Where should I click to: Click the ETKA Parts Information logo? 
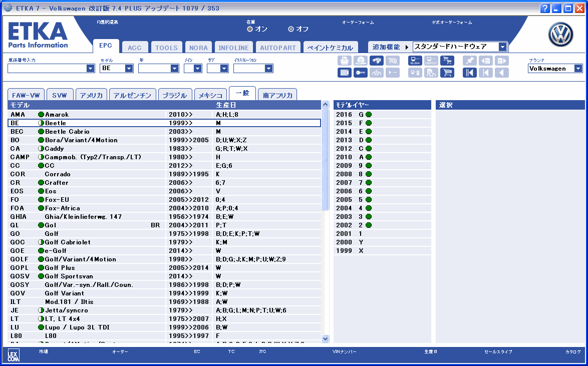click(x=38, y=35)
